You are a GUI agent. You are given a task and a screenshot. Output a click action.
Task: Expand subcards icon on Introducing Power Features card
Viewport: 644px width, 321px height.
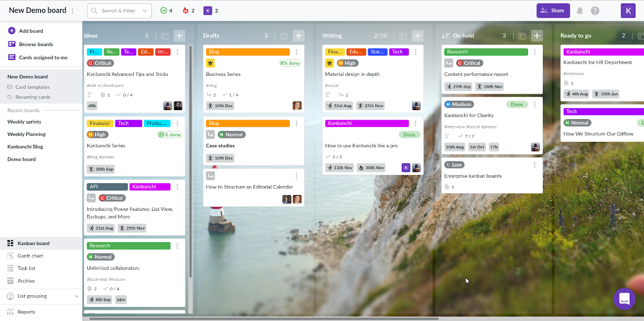(91, 198)
